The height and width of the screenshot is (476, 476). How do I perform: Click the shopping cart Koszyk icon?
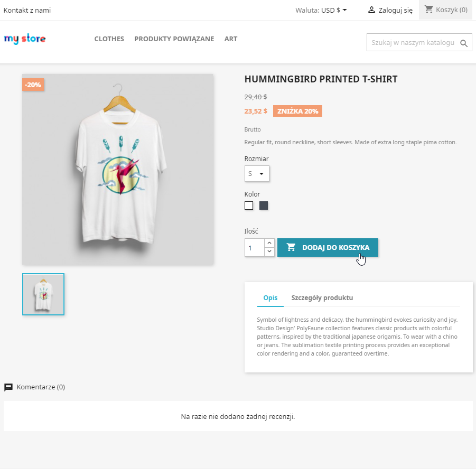[429, 10]
